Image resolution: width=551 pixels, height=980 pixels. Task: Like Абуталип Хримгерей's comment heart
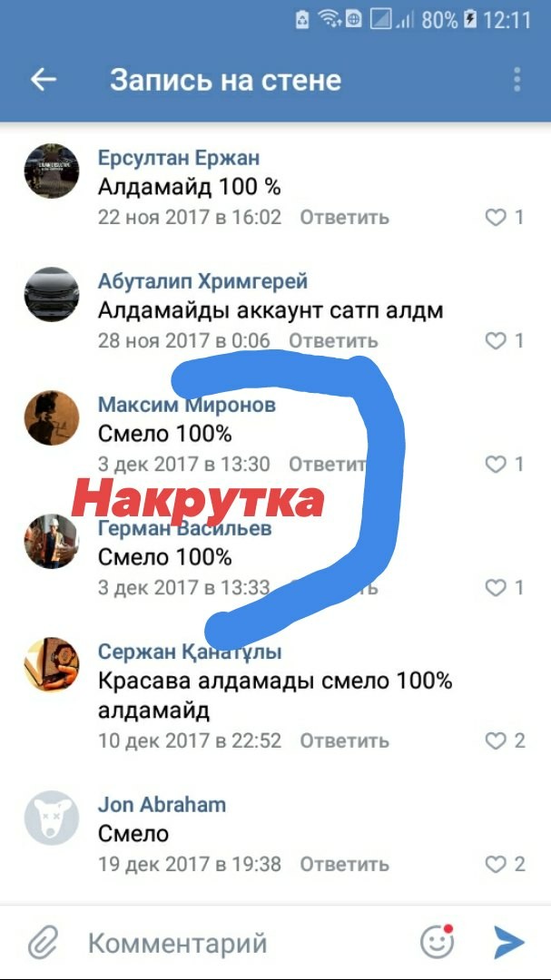point(496,340)
